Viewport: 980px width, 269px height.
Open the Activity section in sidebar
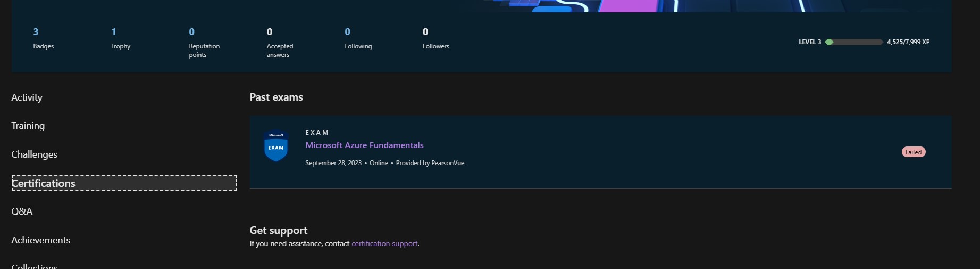pos(27,97)
